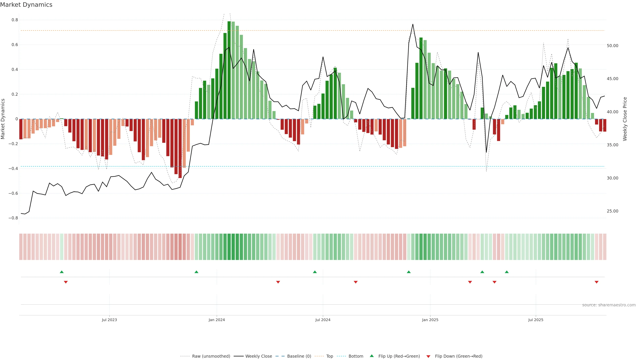Click the Jan 2024 x-axis label
The width and height of the screenshot is (644, 362).
[x=217, y=320]
